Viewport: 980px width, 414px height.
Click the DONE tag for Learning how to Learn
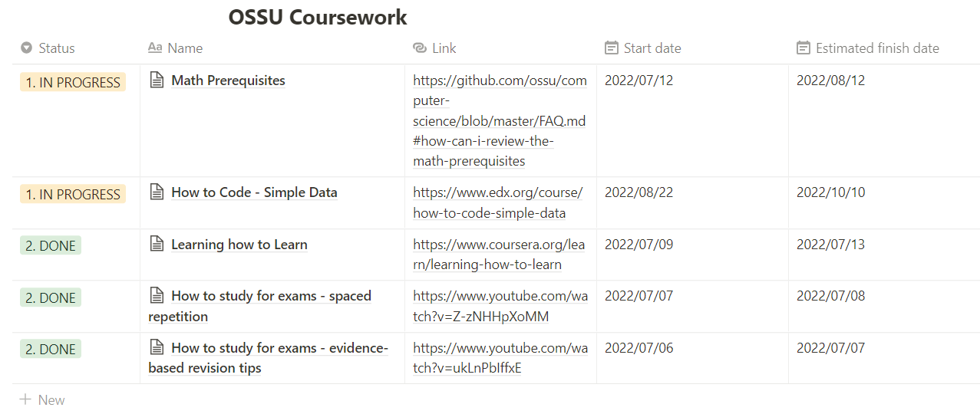[x=51, y=245]
